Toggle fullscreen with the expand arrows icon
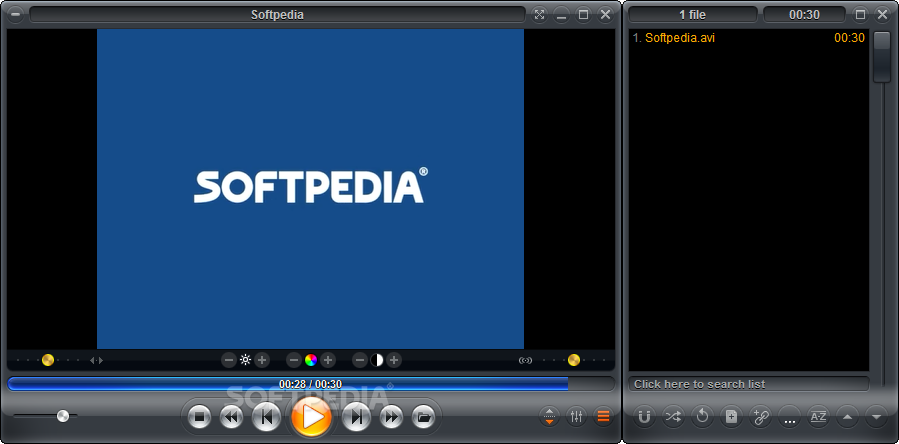The image size is (899, 444). pos(540,15)
